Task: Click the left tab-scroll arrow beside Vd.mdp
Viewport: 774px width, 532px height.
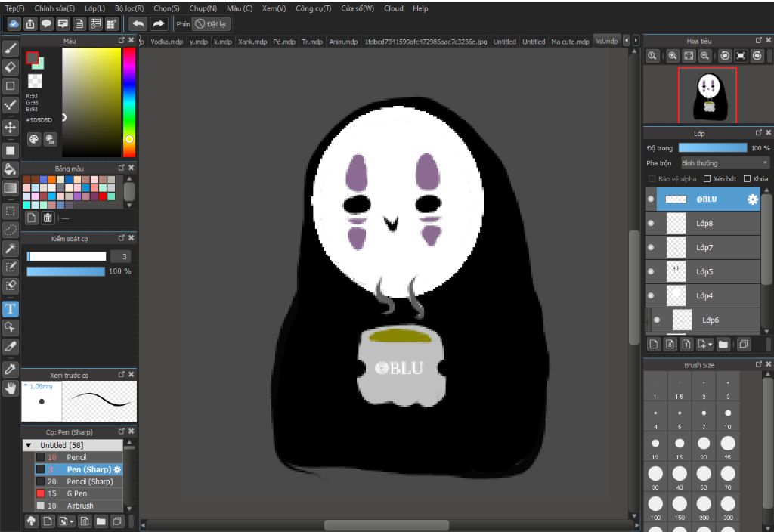Action: pyautogui.click(x=627, y=41)
